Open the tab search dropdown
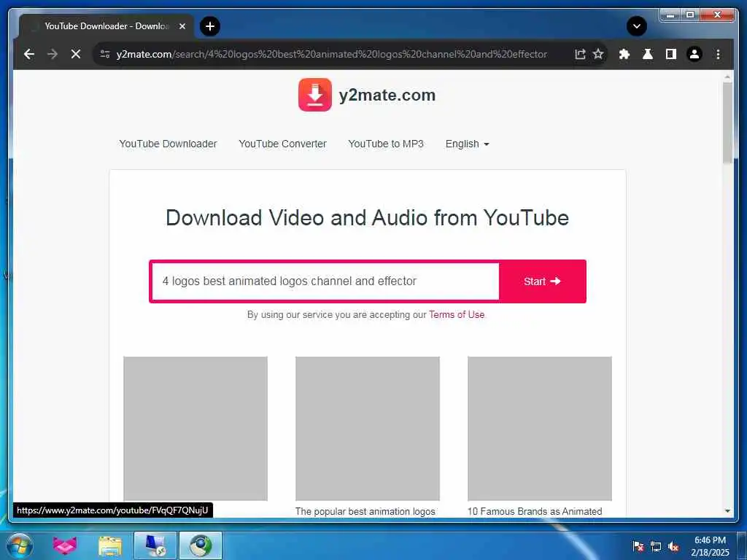Viewport: 747px width, 560px height. click(636, 26)
